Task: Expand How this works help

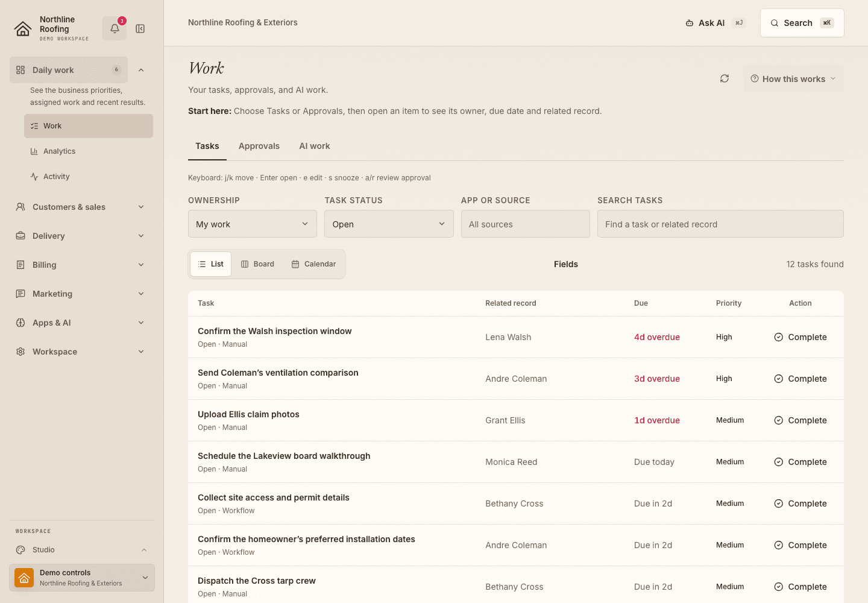Action: (793, 79)
